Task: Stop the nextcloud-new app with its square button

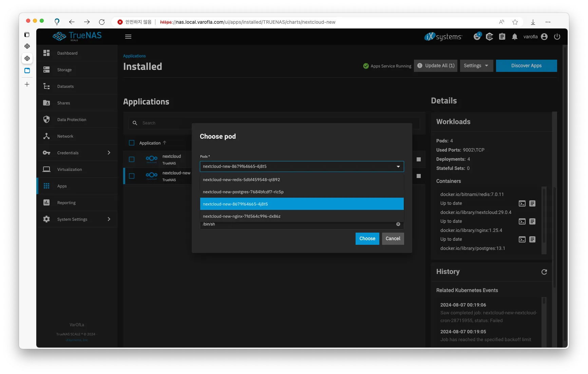Action: coord(419,176)
